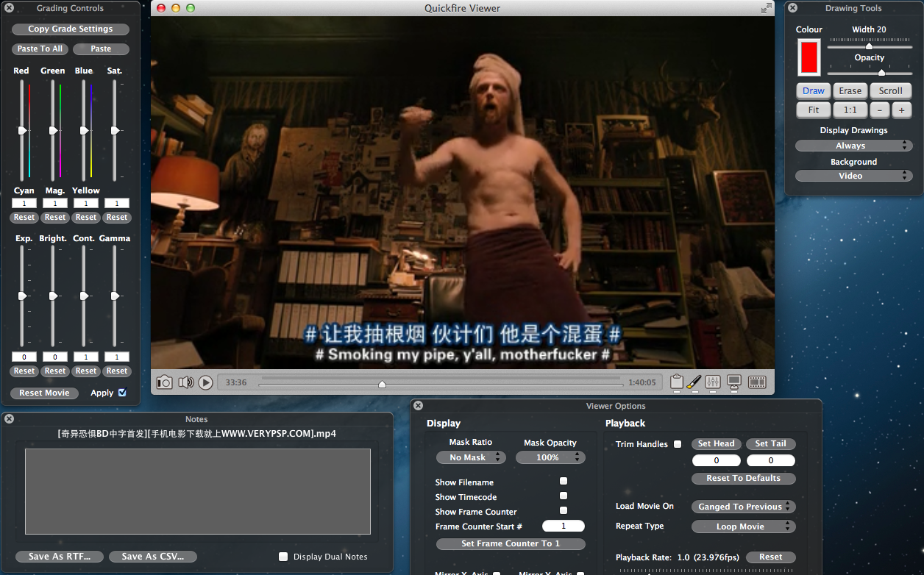924x575 pixels.
Task: Reset the Playback Rate
Action: 770,557
